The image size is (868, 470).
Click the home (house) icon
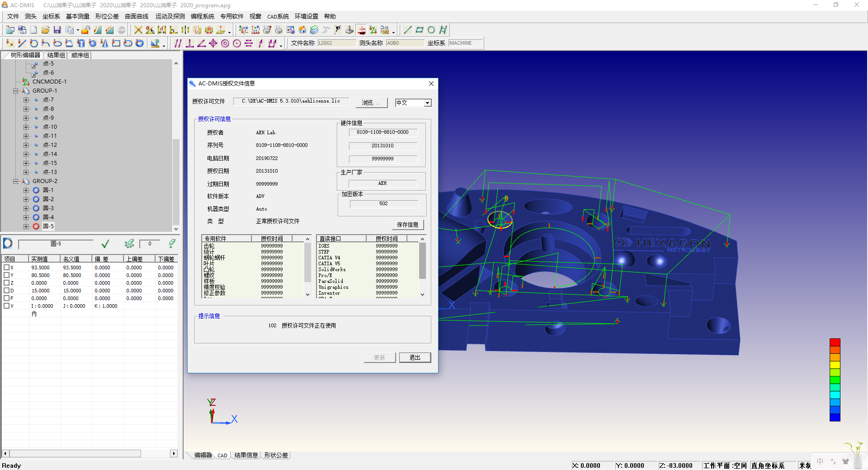click(302, 30)
